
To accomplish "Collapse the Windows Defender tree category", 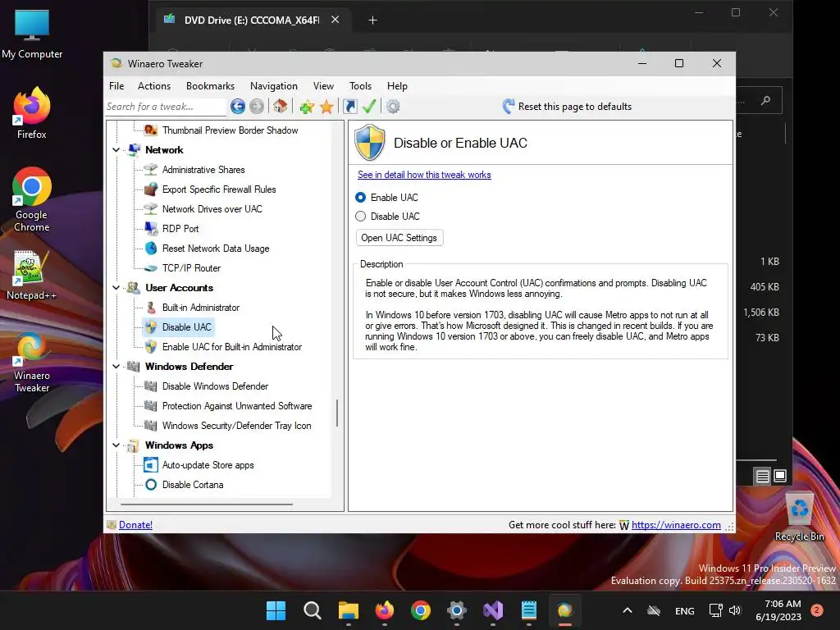I will (116, 367).
